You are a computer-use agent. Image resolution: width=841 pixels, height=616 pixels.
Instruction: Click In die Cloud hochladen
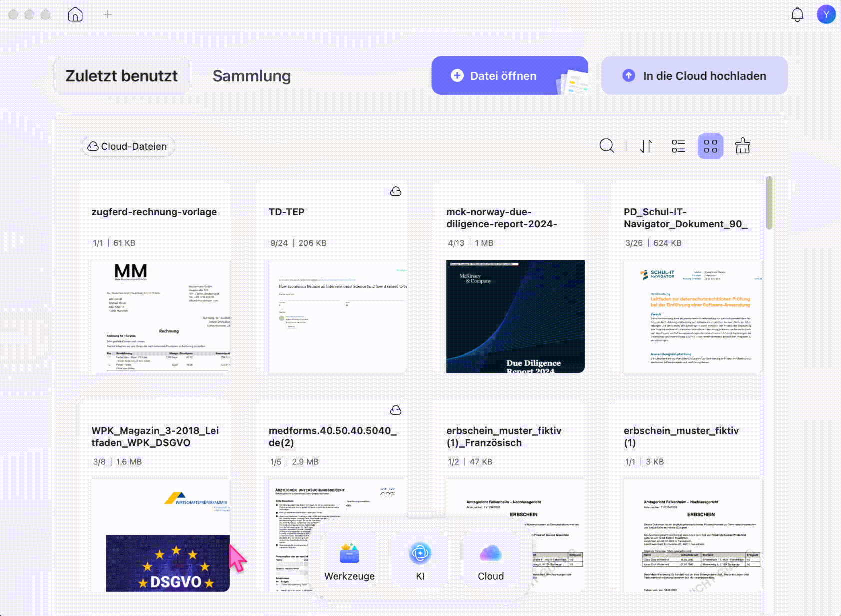tap(694, 76)
